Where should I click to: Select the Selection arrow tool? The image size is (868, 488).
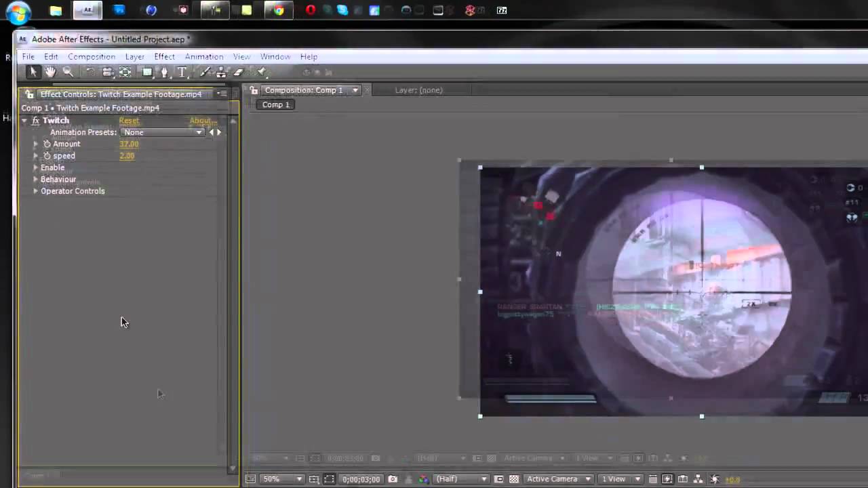click(33, 72)
